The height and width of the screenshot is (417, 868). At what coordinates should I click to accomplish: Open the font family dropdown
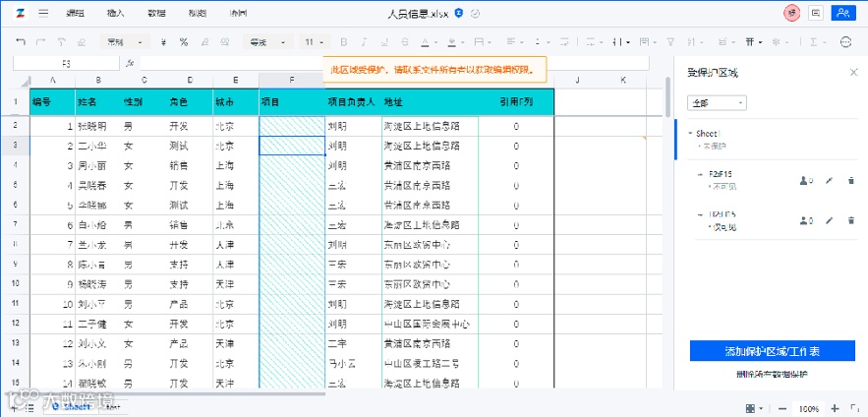pos(268,42)
